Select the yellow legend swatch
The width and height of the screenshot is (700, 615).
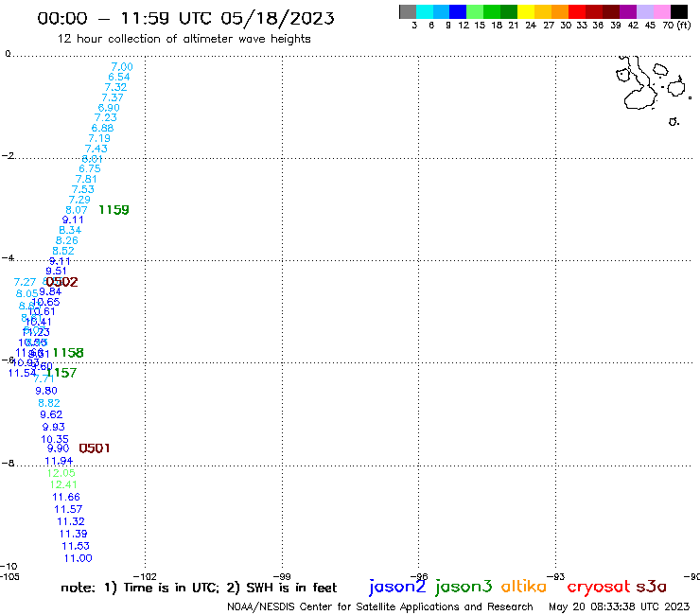(x=526, y=11)
